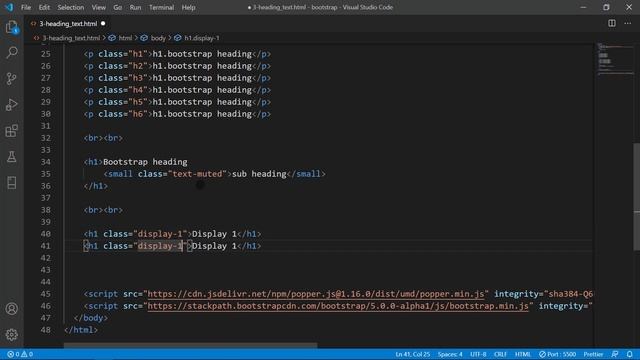Change line ending via CRLF indicator
This screenshot has width=640, height=360.
point(500,354)
